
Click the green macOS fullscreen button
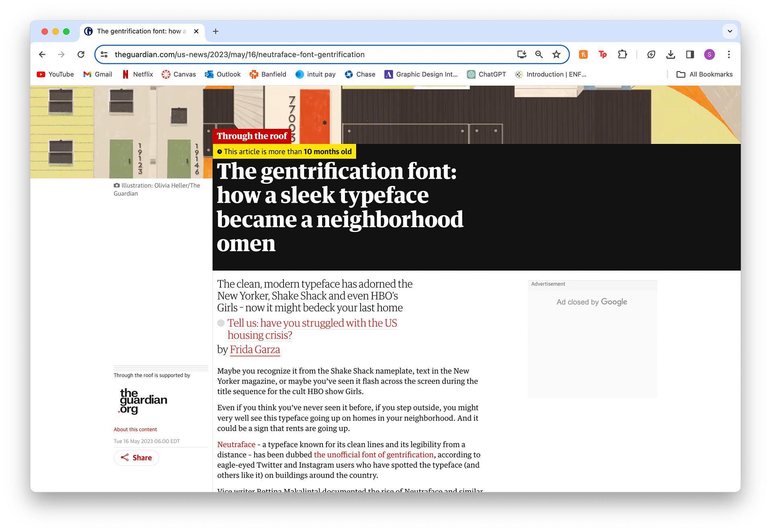(x=67, y=31)
